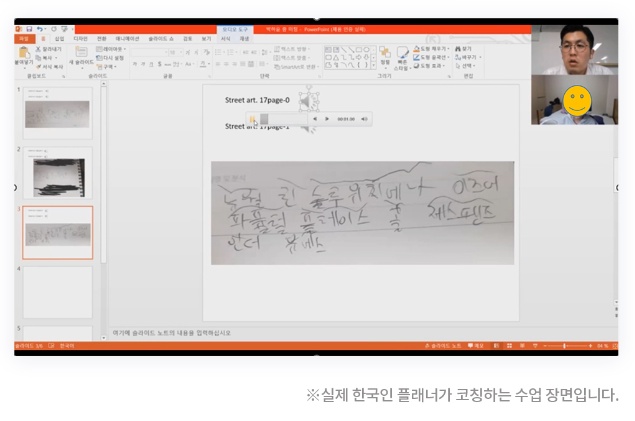Open the Shape Effects (도형 효과) dropdown

coord(429,66)
